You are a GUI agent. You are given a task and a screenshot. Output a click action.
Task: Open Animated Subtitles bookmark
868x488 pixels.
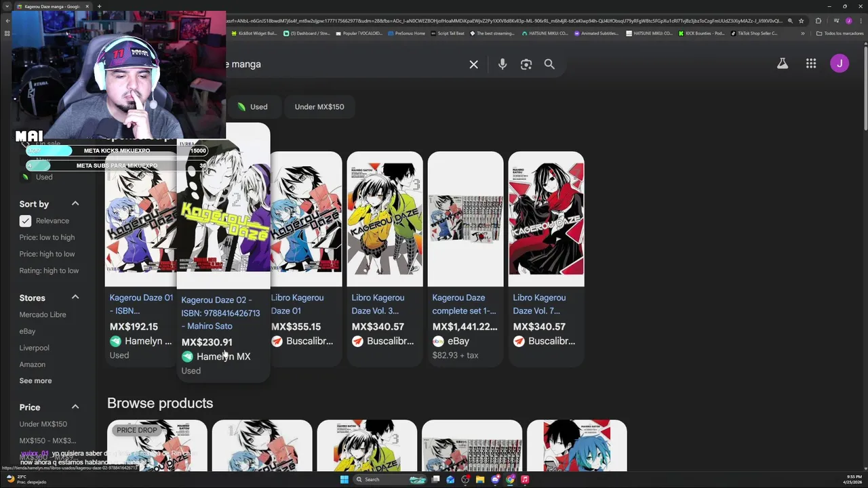(x=596, y=33)
